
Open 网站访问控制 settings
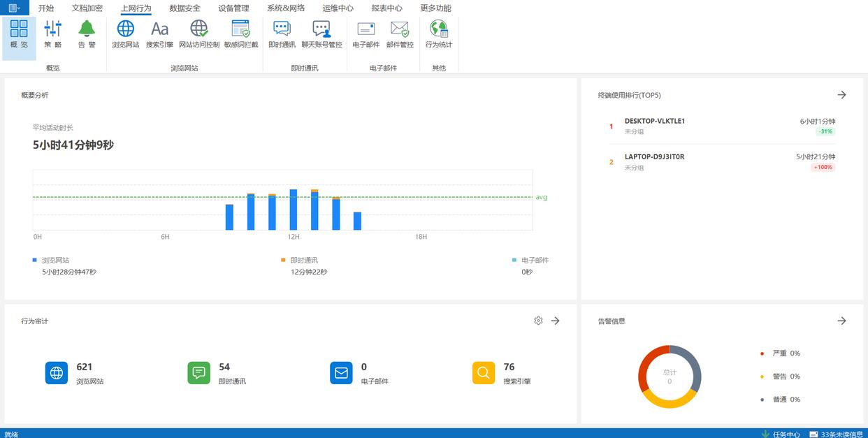click(199, 34)
